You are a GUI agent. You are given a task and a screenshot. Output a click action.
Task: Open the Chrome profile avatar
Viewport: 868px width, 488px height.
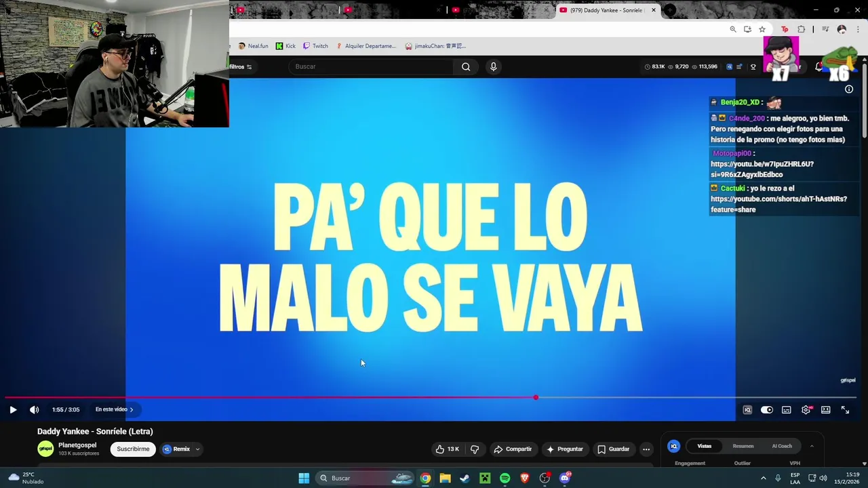(x=842, y=29)
